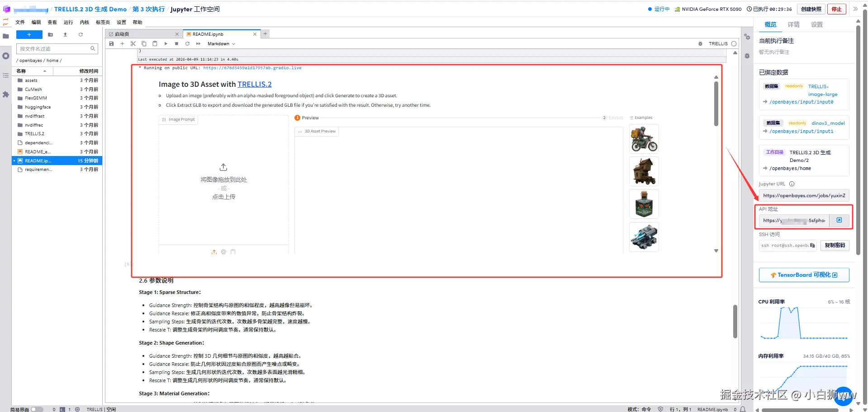The width and height of the screenshot is (868, 412).
Task: Open the 查看 menu
Action: pyautogui.click(x=52, y=22)
